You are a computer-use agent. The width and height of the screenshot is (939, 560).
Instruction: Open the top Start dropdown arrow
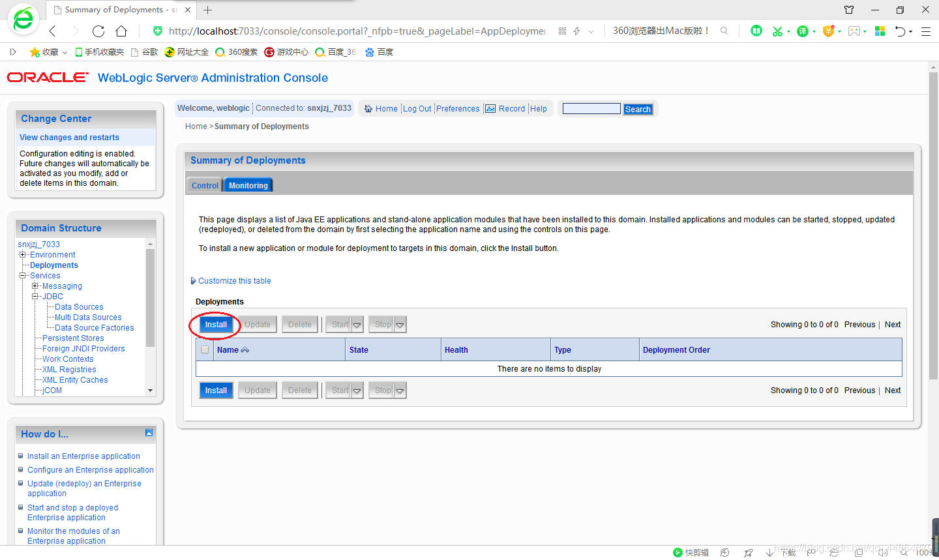(x=357, y=325)
